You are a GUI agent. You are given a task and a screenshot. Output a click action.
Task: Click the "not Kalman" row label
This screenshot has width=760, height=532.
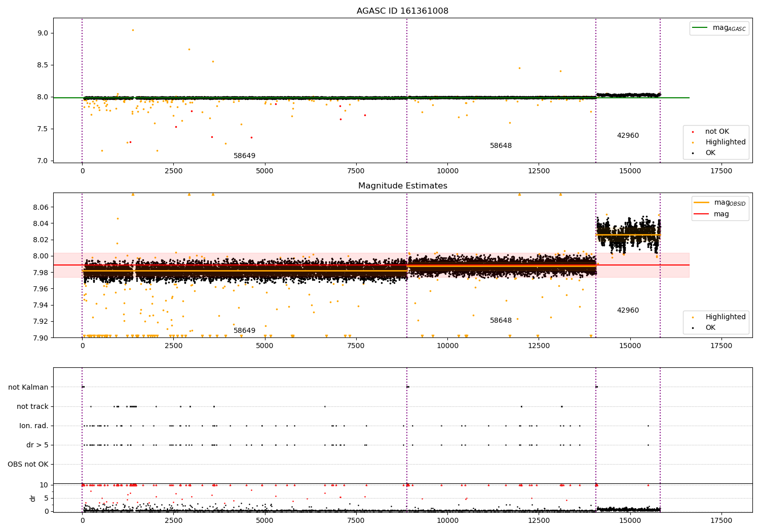tap(28, 388)
